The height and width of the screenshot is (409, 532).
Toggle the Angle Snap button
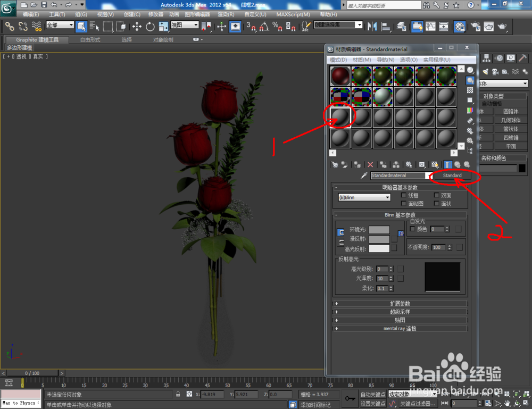coord(264,27)
